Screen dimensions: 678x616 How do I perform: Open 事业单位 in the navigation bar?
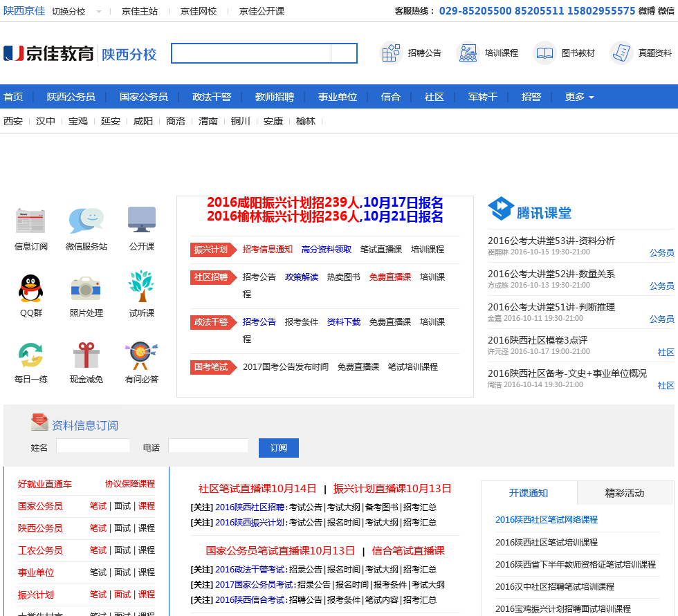click(338, 97)
